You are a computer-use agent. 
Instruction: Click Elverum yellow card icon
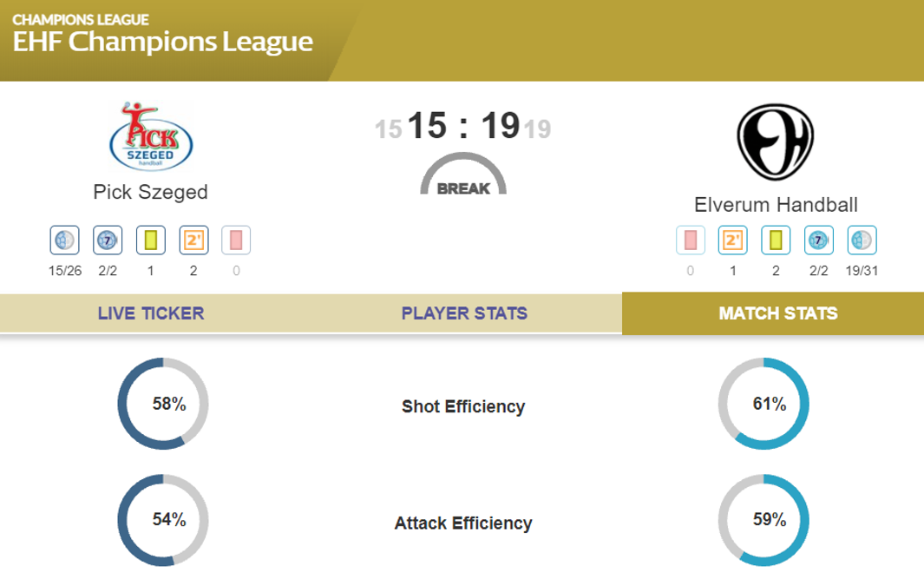(776, 240)
